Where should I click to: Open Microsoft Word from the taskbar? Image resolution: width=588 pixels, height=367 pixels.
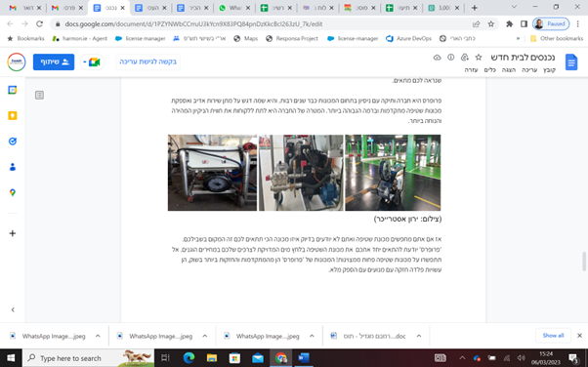tap(304, 358)
